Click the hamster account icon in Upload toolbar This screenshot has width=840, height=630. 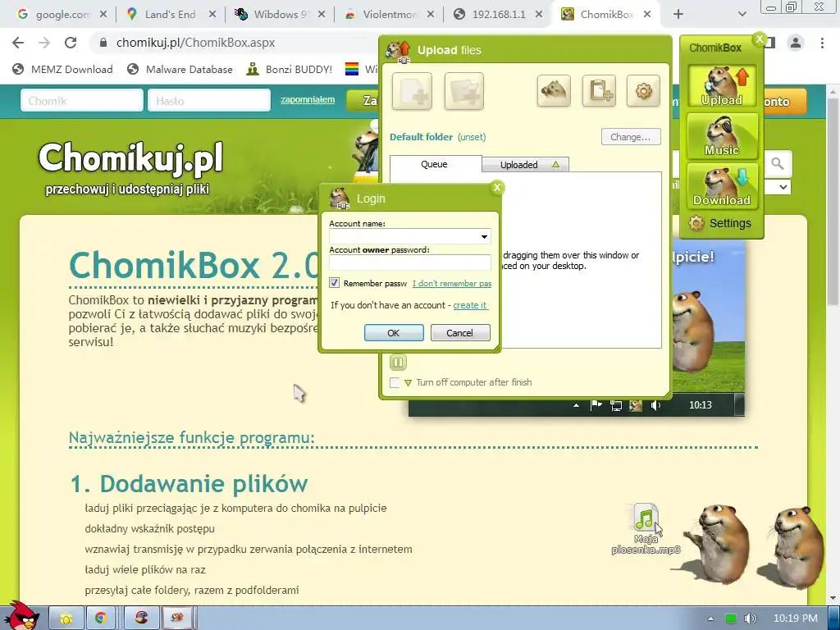tap(554, 90)
